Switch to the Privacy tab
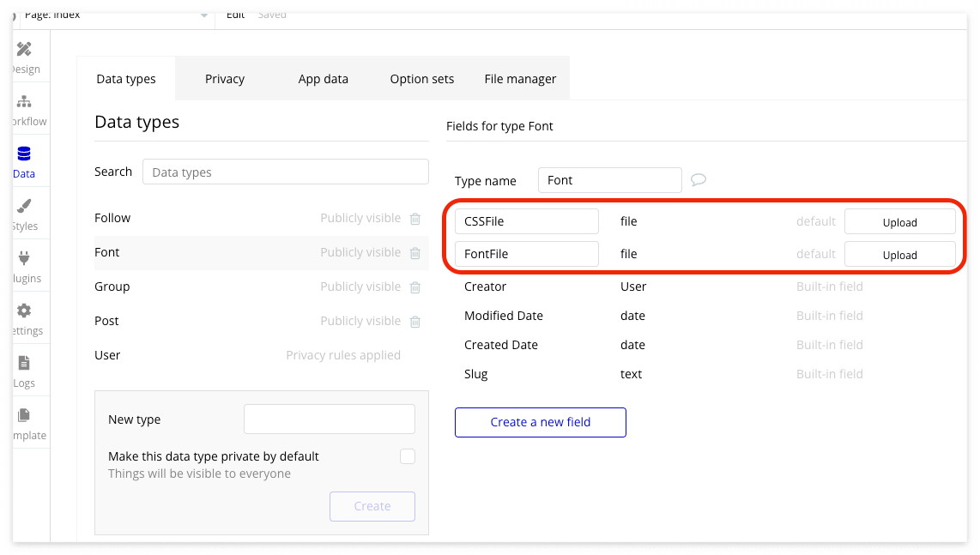Image resolution: width=980 pixels, height=555 pixels. pos(225,79)
